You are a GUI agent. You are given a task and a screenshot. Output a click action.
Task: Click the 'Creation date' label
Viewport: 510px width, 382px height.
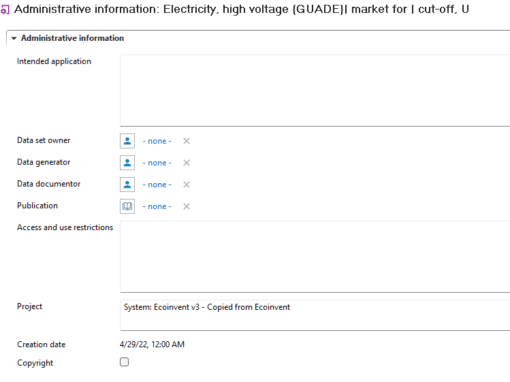41,344
